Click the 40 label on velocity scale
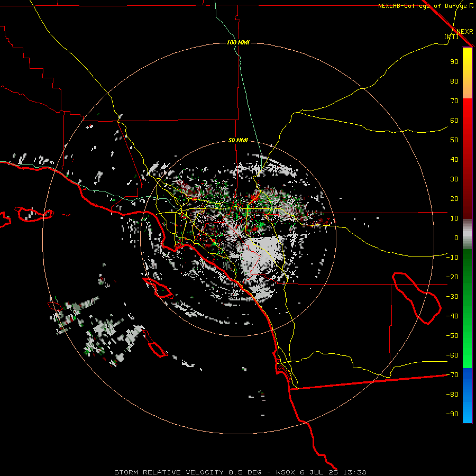This screenshot has width=476, height=476. (x=454, y=160)
